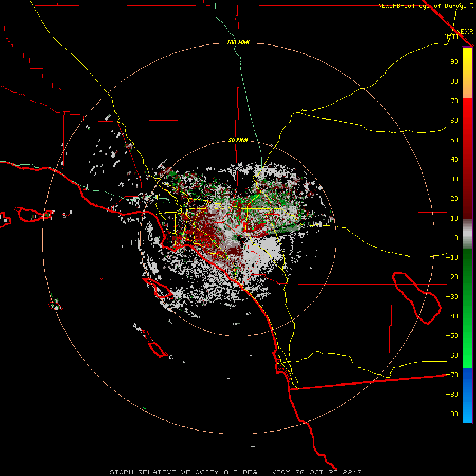Image resolution: width=476 pixels, height=476 pixels.
Task: Click the "-60" scale label
Action: (x=452, y=355)
